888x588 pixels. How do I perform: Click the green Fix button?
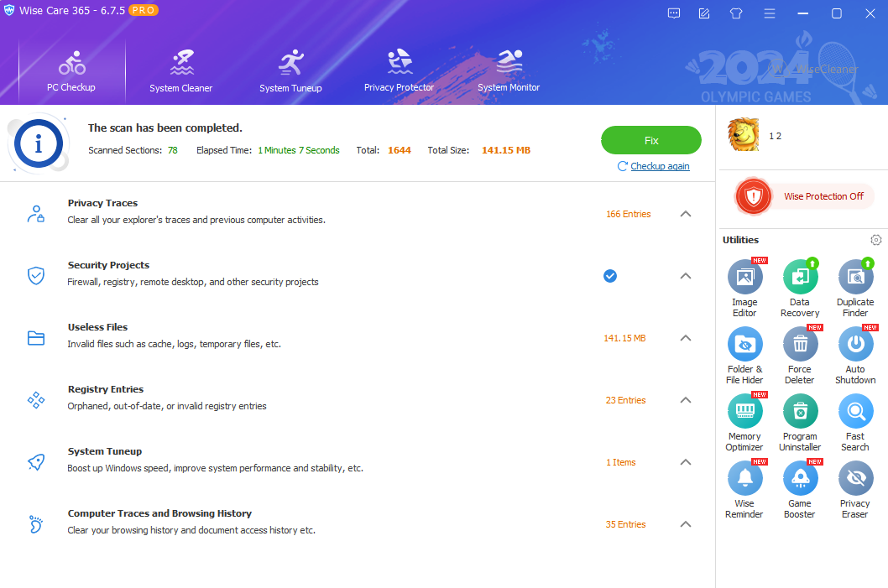point(651,140)
